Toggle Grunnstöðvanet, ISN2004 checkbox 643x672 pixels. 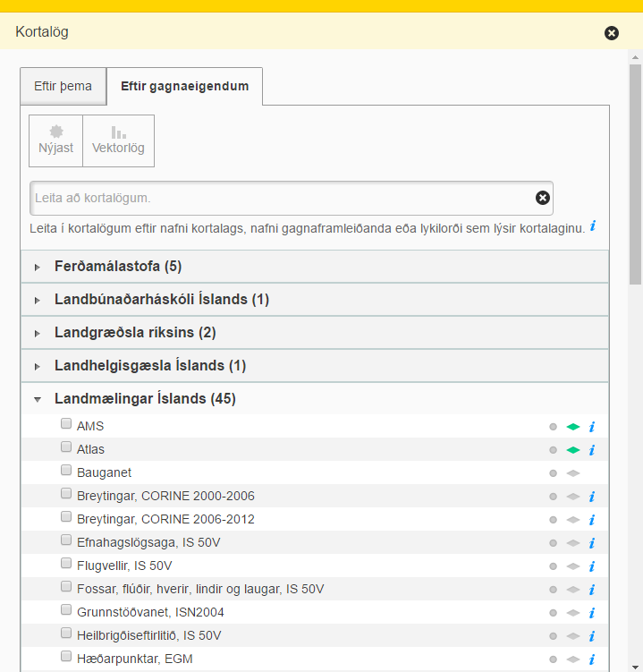(x=66, y=610)
